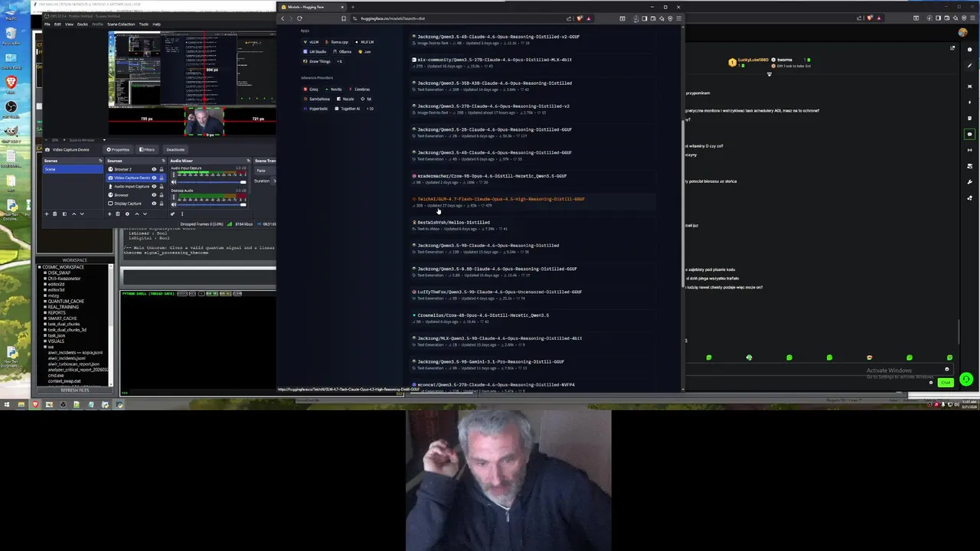Lock the Video Capture Device source
This screenshot has height=551, width=980.
[x=162, y=178]
